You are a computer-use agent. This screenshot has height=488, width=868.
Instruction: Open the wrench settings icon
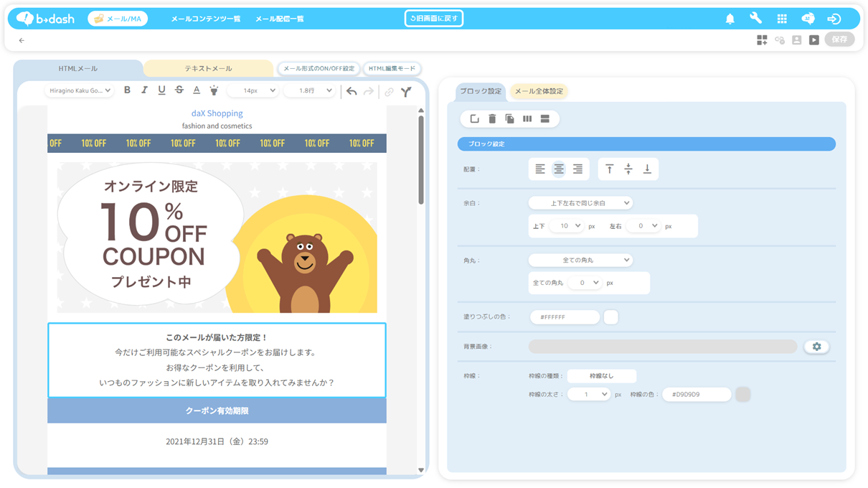pyautogui.click(x=755, y=19)
